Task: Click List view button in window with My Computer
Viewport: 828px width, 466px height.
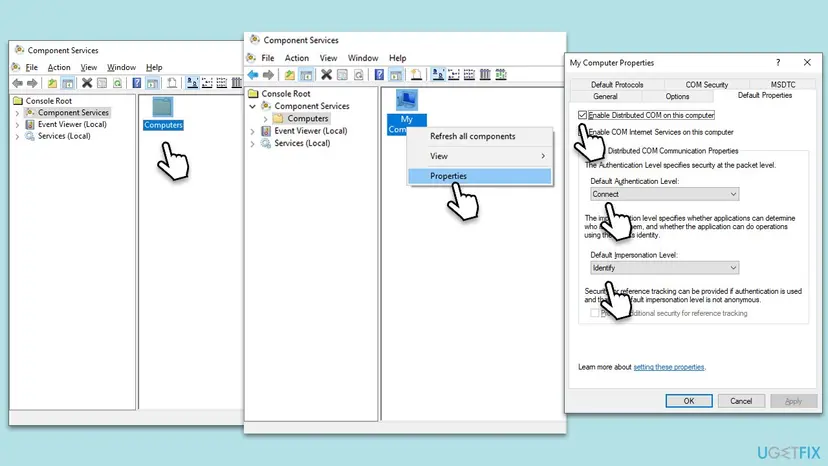Action: point(469,74)
